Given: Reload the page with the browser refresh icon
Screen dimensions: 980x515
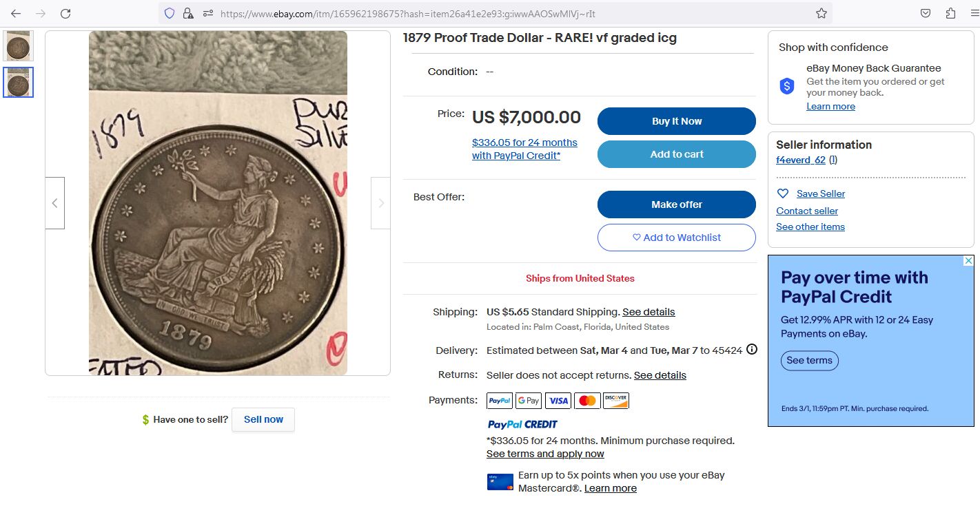Looking at the screenshot, I should coord(65,13).
